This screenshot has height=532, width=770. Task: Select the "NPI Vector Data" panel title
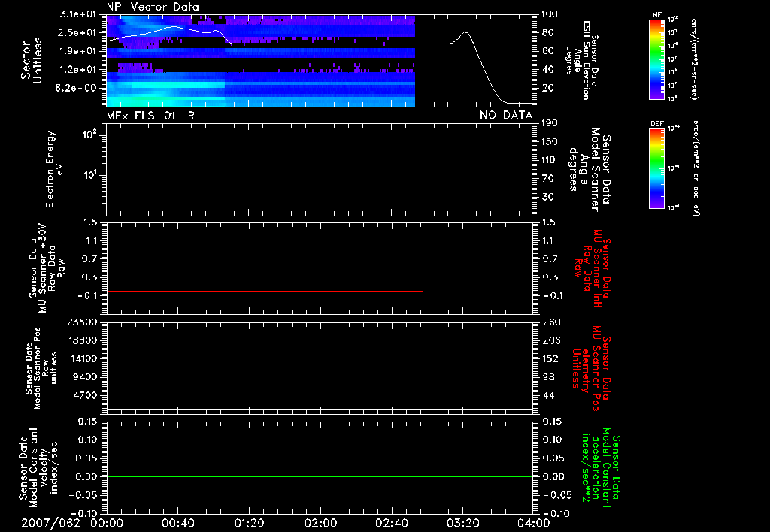coord(153,7)
